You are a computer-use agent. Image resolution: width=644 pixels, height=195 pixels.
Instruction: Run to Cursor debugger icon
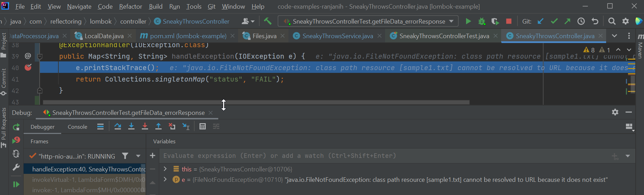[x=186, y=127]
